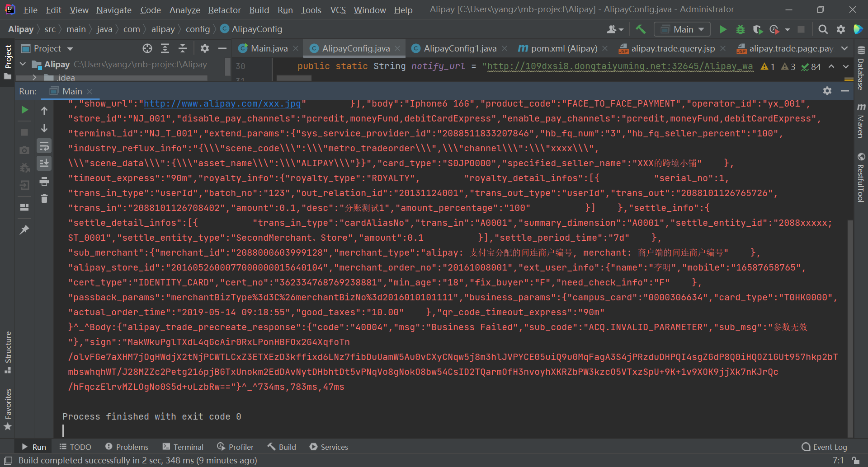Expand the .idea folder
868x467 pixels.
pyautogui.click(x=34, y=78)
